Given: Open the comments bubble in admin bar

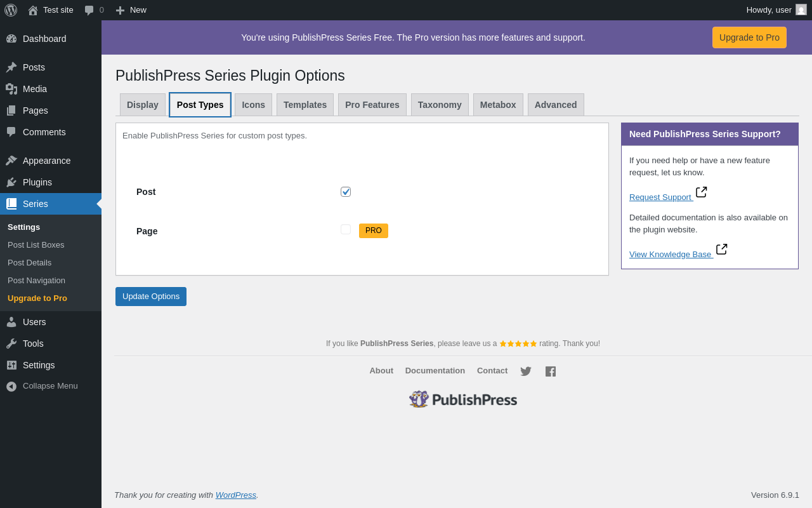Looking at the screenshot, I should pyautogui.click(x=89, y=10).
